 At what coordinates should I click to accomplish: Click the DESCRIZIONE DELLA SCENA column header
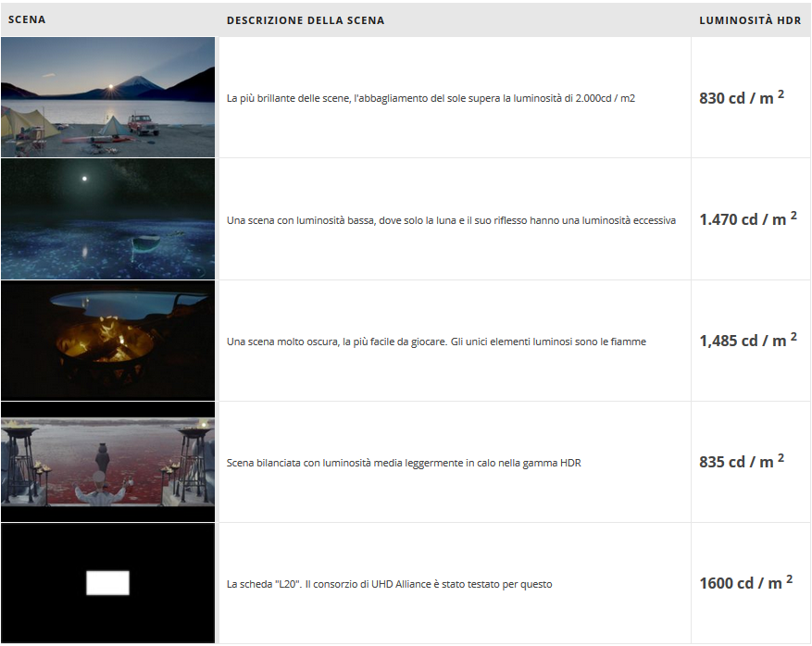(x=306, y=20)
